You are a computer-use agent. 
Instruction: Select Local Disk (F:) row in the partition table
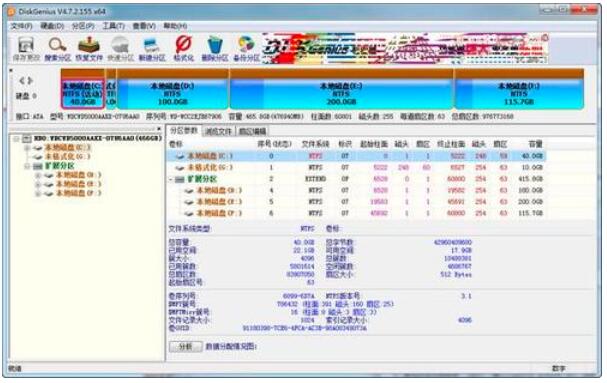tap(357, 213)
